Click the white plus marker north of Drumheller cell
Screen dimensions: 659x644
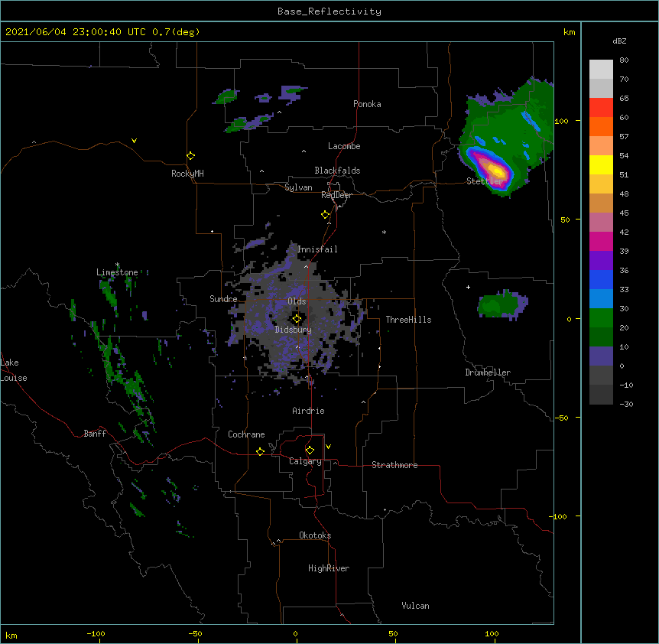pyautogui.click(x=468, y=287)
